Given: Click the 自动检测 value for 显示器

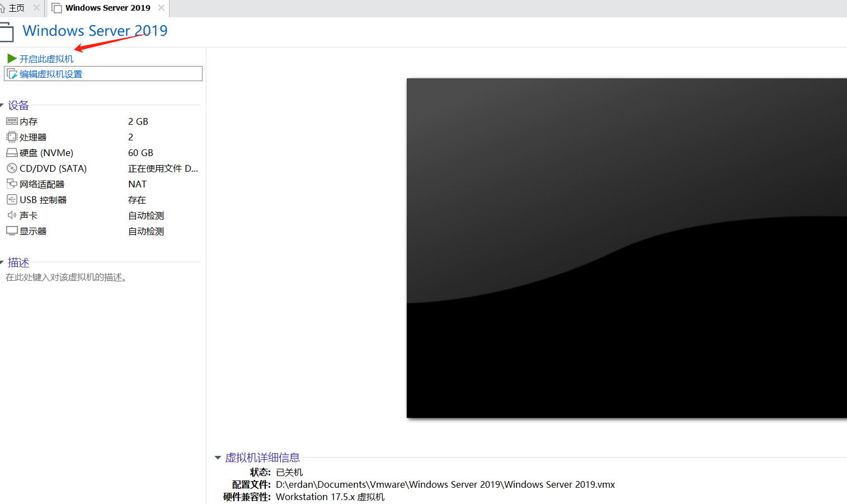Looking at the screenshot, I should 146,231.
